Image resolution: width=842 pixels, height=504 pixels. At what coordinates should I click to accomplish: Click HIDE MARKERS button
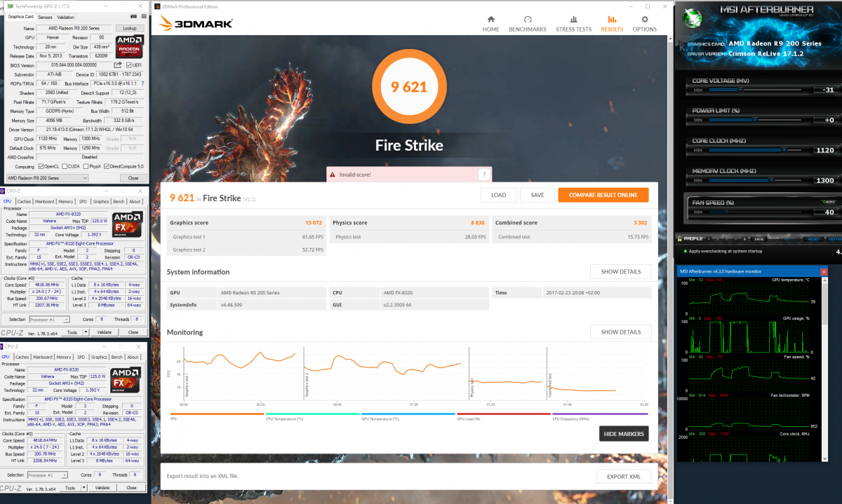[x=623, y=434]
